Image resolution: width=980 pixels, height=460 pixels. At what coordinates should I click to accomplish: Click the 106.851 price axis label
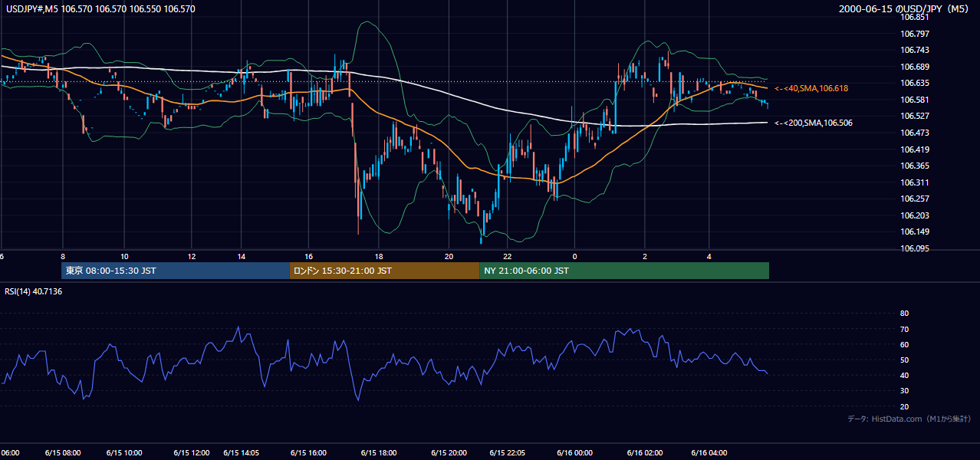[x=914, y=17]
